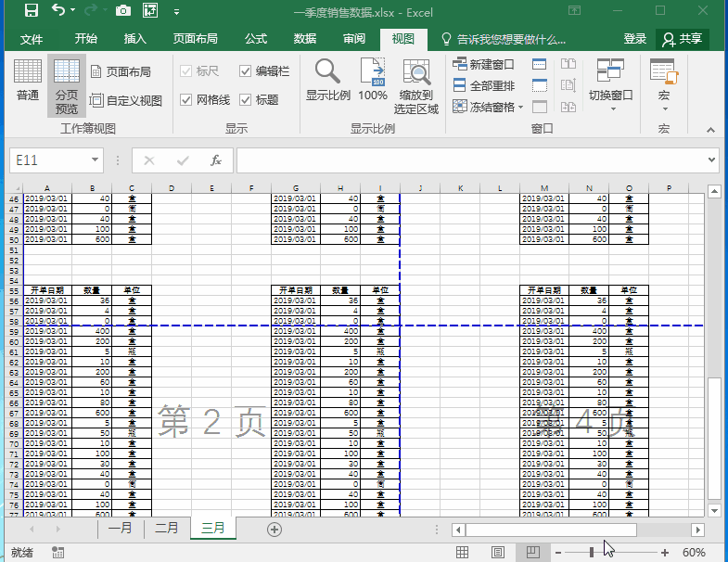Click the Save icon in title bar
Viewport: 728px width, 562px height.
click(31, 11)
